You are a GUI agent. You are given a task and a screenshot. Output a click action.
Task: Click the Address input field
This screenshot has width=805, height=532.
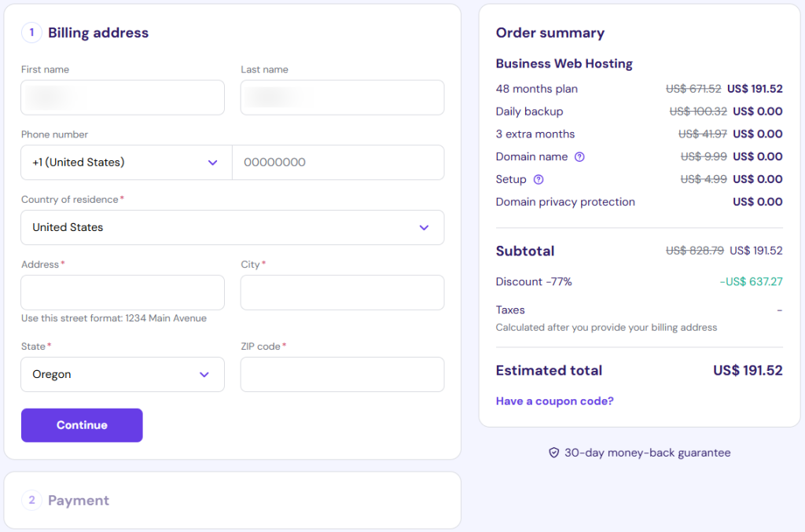pos(123,292)
